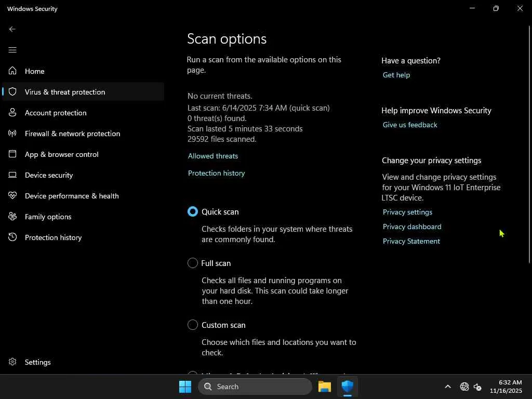Viewport: 532px width, 399px height.
Task: Click the Give us feedback link
Action: click(410, 125)
